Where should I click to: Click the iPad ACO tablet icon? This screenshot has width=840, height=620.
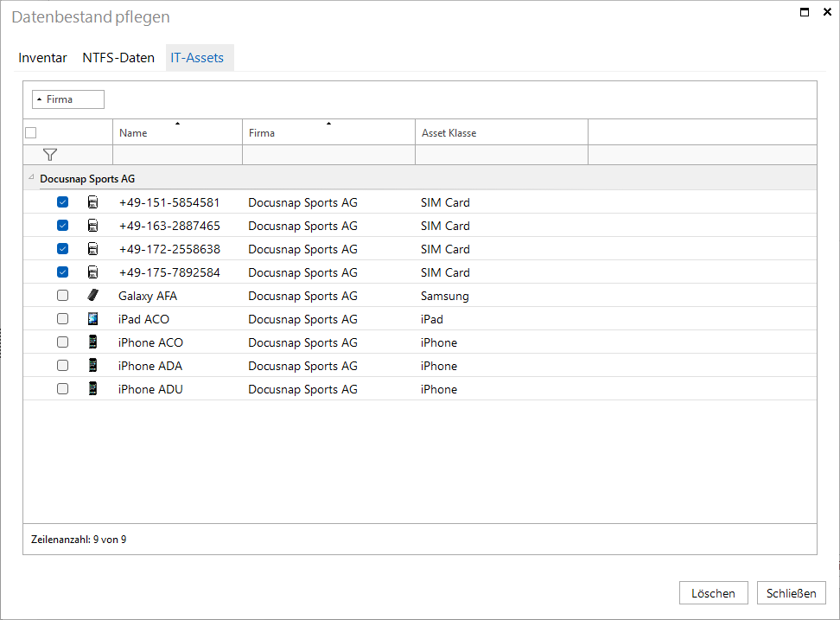[92, 319]
